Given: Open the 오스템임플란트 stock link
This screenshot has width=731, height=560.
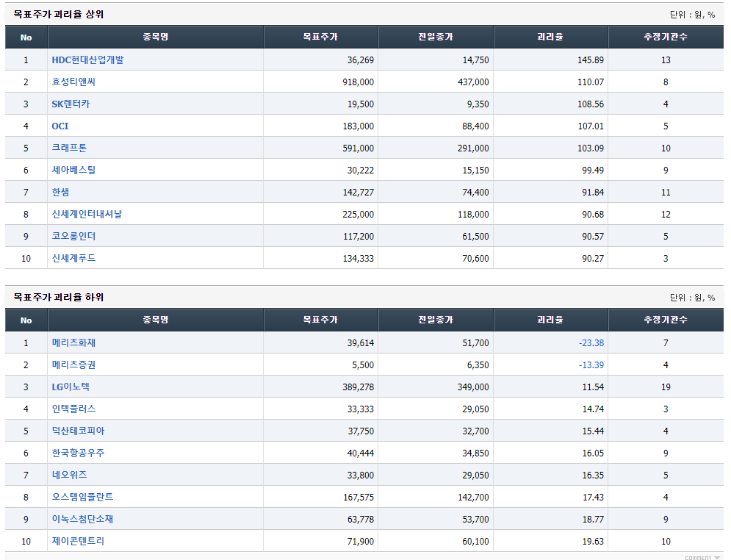Looking at the screenshot, I should coord(82,497).
